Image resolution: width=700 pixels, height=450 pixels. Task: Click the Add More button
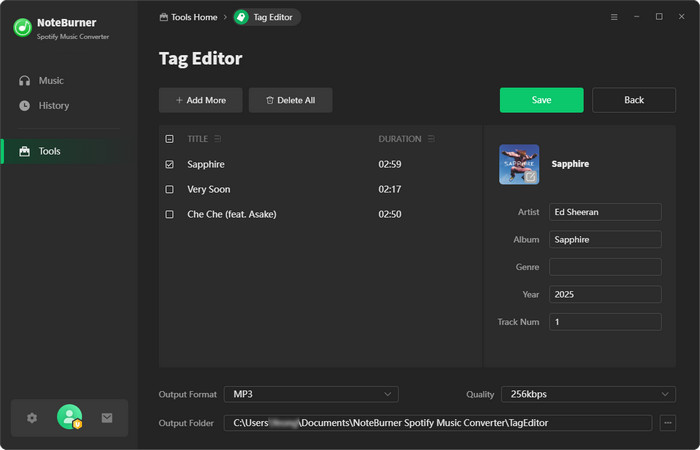point(201,100)
